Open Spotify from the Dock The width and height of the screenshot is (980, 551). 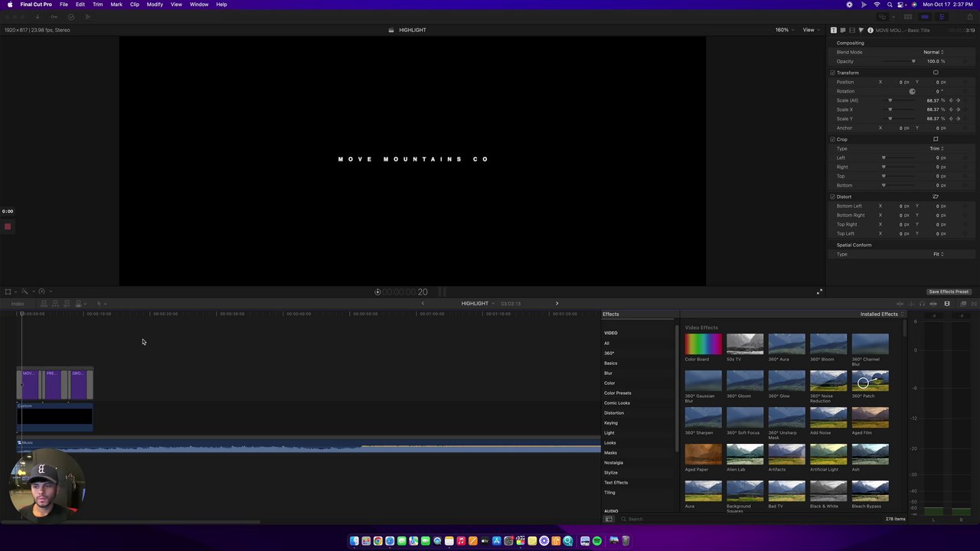tap(597, 541)
